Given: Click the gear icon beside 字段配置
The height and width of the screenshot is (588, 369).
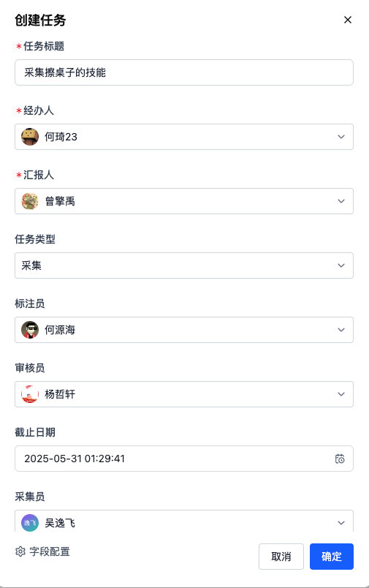Looking at the screenshot, I should coord(20,551).
